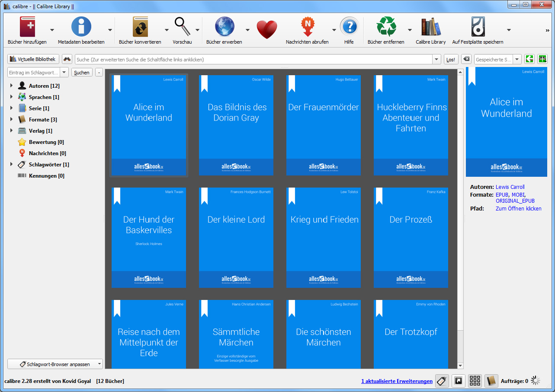
Task: Open the Hilfe question mark icon
Action: (x=349, y=26)
